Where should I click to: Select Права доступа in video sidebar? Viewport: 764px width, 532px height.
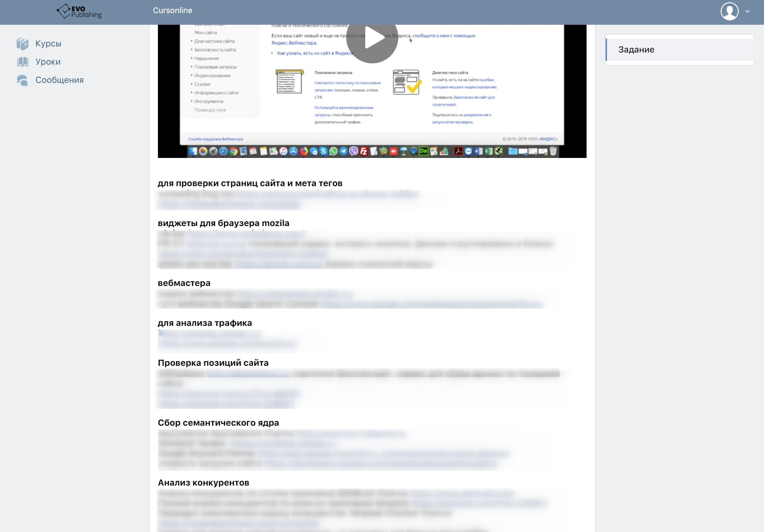(x=210, y=110)
